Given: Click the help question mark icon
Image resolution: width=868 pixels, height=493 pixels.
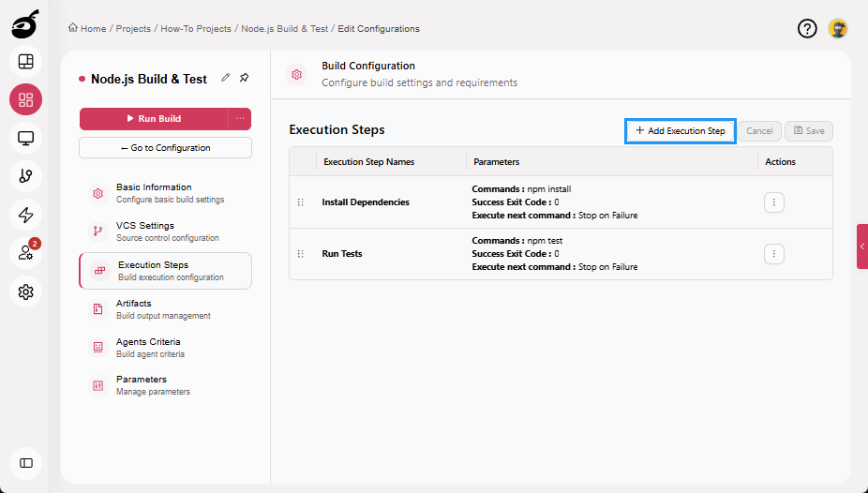Looking at the screenshot, I should (x=807, y=28).
